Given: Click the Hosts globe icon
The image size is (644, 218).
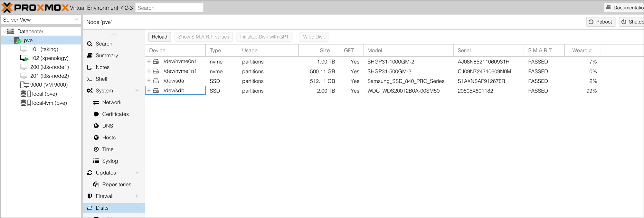Looking at the screenshot, I should [96, 137].
